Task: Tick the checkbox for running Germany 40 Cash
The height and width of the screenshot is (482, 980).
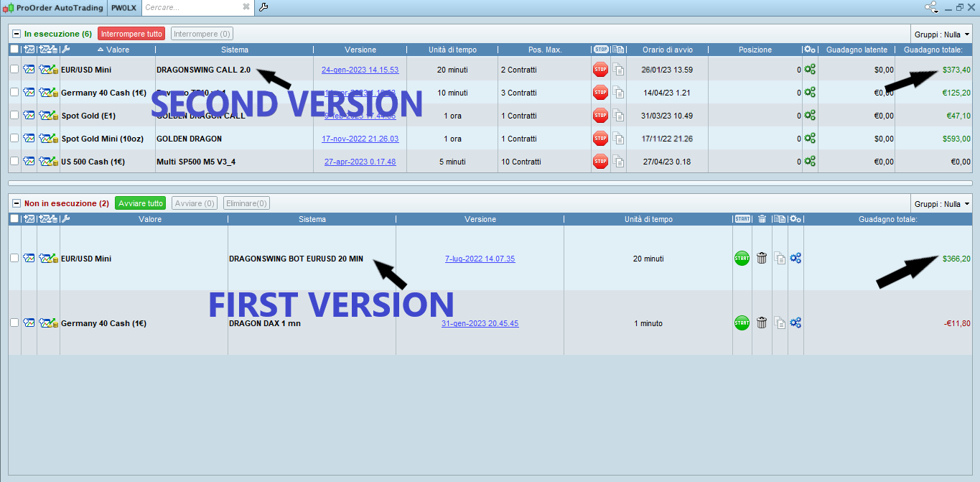Action: (x=14, y=93)
